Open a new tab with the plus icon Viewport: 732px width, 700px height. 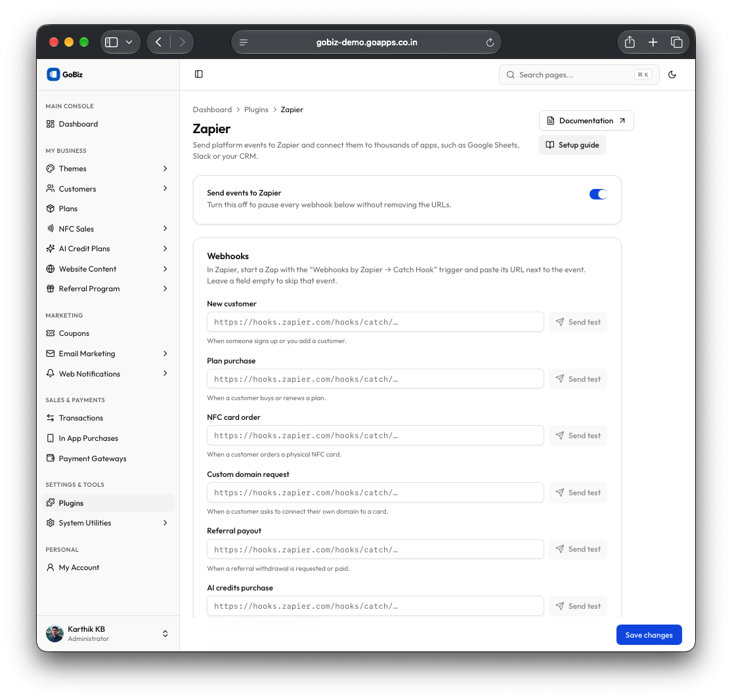(x=653, y=43)
